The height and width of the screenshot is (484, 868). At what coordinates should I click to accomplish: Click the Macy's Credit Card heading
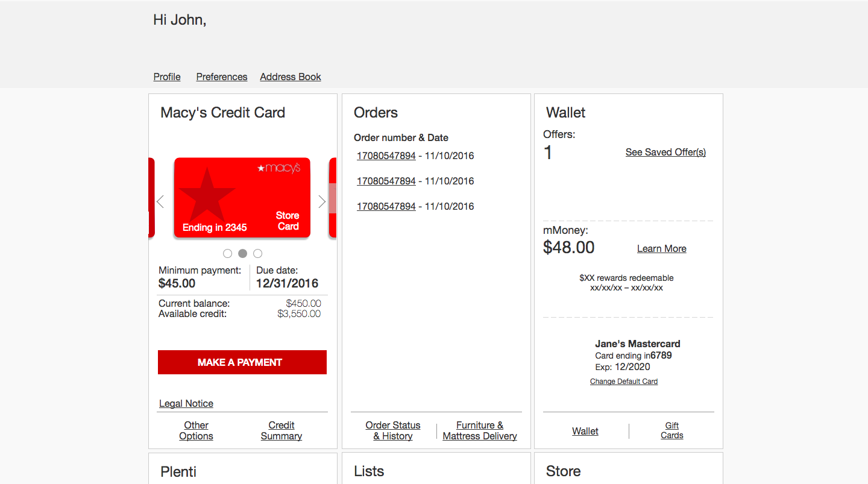(x=222, y=113)
